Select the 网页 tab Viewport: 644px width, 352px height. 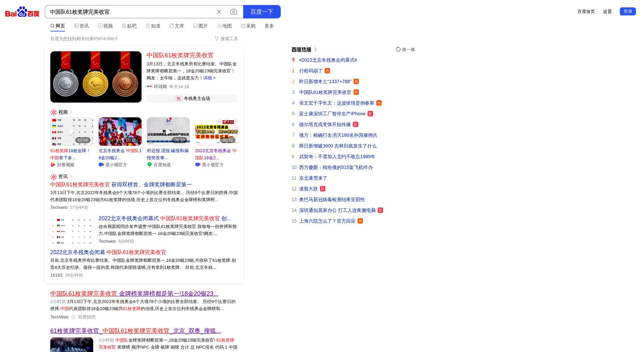(x=58, y=26)
